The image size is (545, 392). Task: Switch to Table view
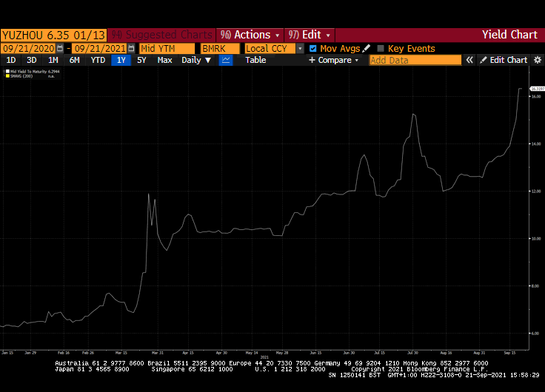click(x=255, y=60)
